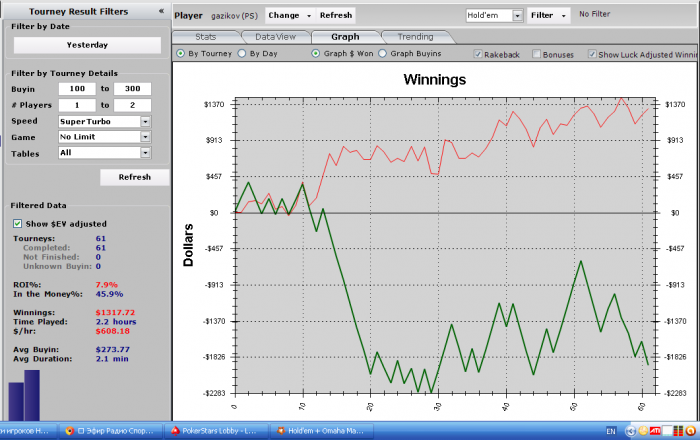This screenshot has width=700, height=440.
Task: Select Graph $ Won radio option
Action: (x=316, y=54)
